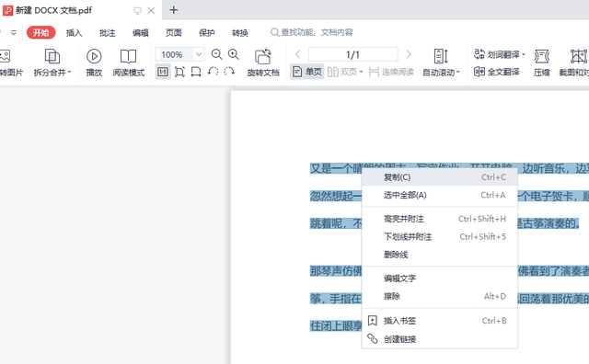589x364 pixels.
Task: Fit page width icon
Action: click(x=196, y=72)
